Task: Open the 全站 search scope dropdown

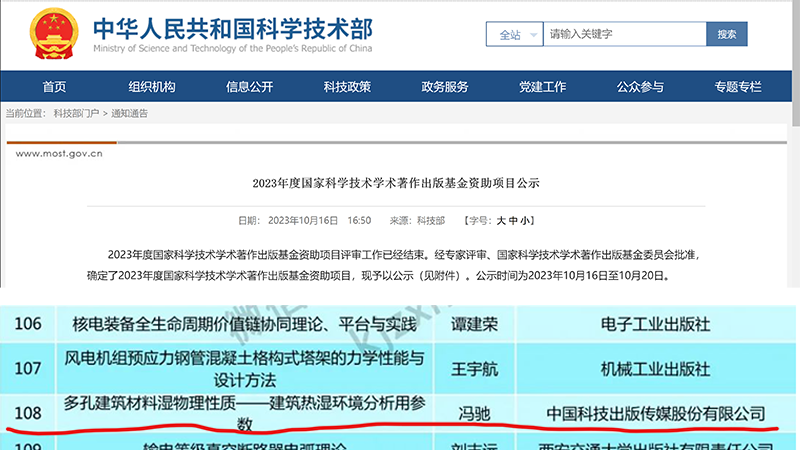Action: pos(514,34)
